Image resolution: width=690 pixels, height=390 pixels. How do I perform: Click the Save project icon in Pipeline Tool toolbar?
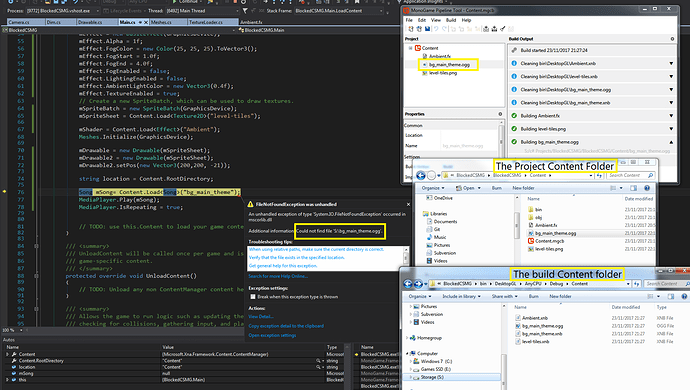click(427, 29)
